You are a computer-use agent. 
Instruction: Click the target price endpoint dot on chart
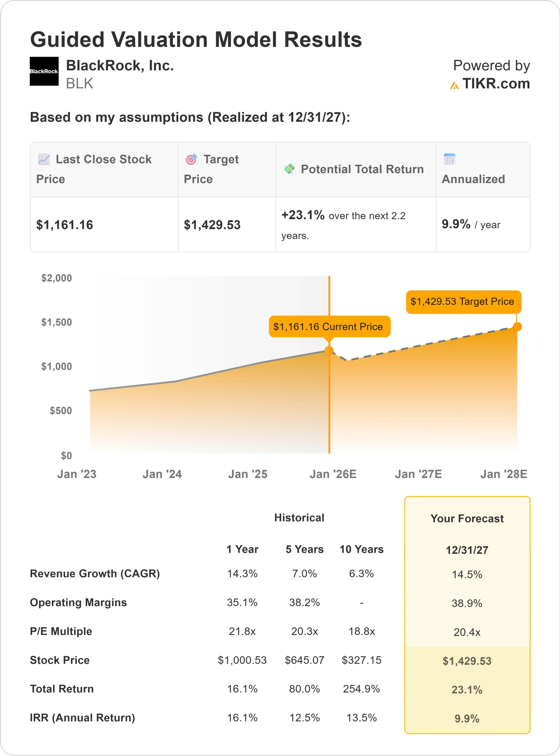coord(517,327)
